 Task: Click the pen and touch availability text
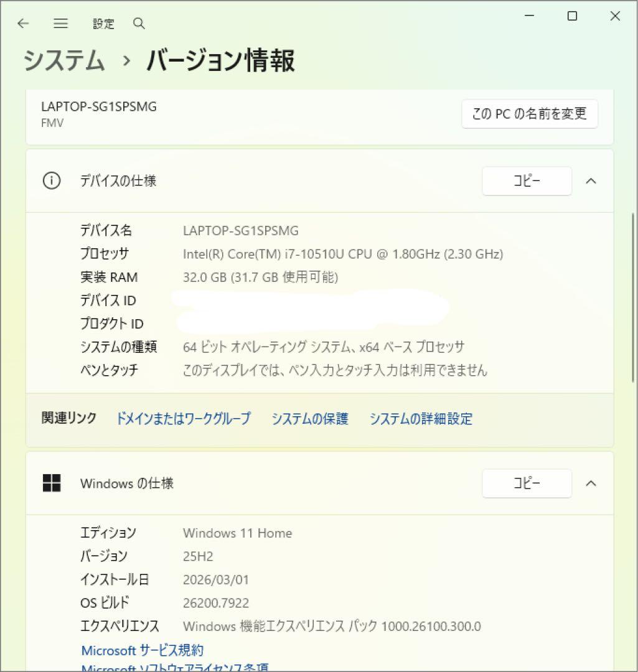coord(335,370)
